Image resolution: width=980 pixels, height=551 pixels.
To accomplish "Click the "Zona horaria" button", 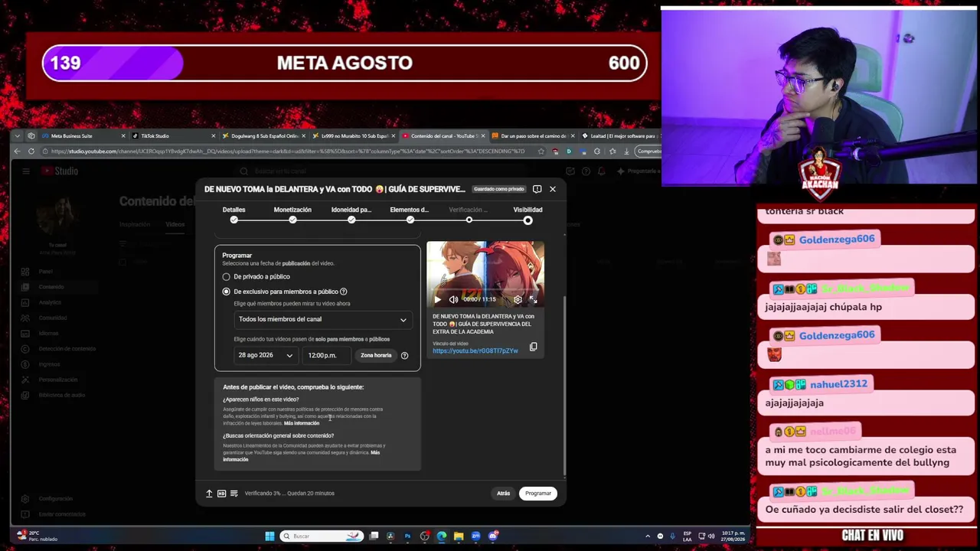I will (376, 355).
